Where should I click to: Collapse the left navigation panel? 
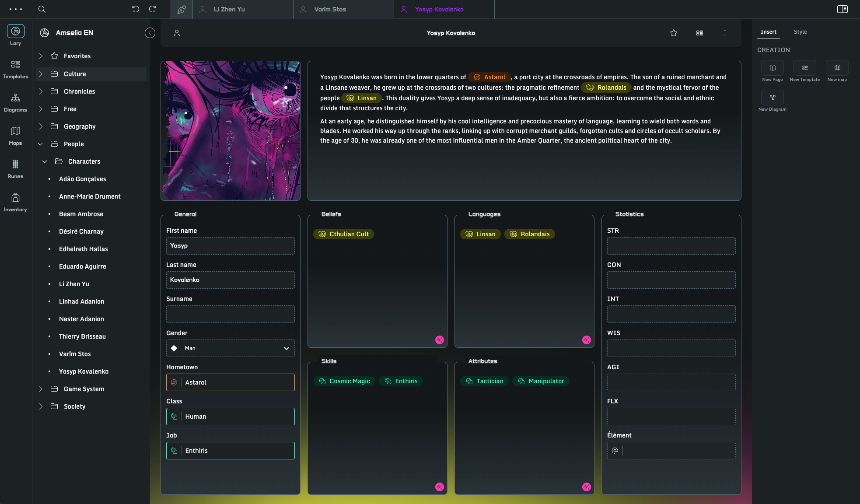[x=150, y=33]
